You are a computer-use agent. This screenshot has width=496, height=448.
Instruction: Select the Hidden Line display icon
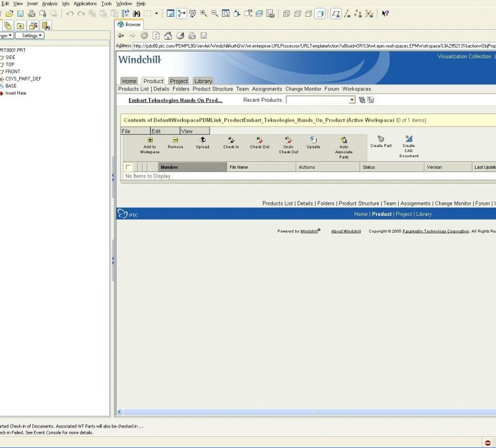click(x=298, y=14)
